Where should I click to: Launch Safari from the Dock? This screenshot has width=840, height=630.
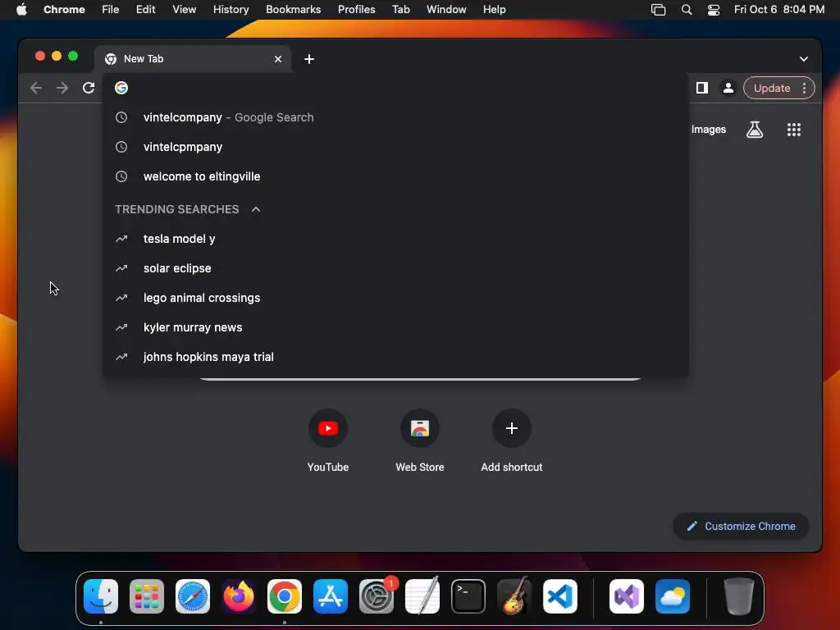point(193,596)
